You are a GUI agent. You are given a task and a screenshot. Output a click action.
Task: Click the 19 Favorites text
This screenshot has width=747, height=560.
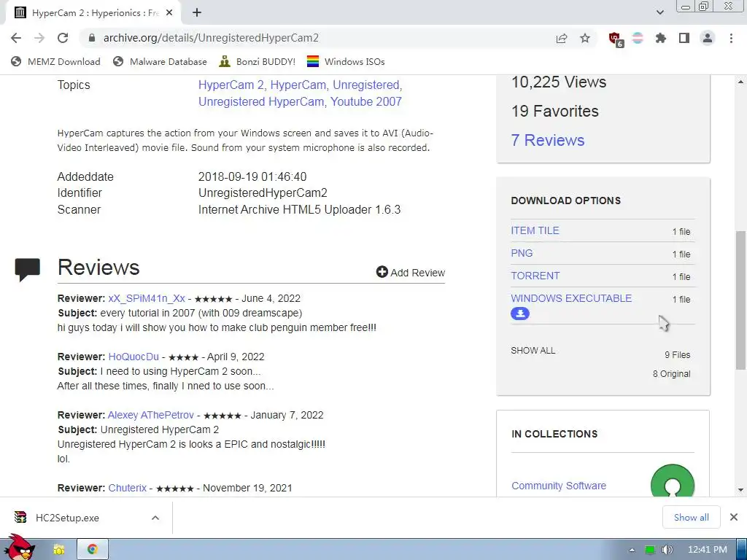555,111
